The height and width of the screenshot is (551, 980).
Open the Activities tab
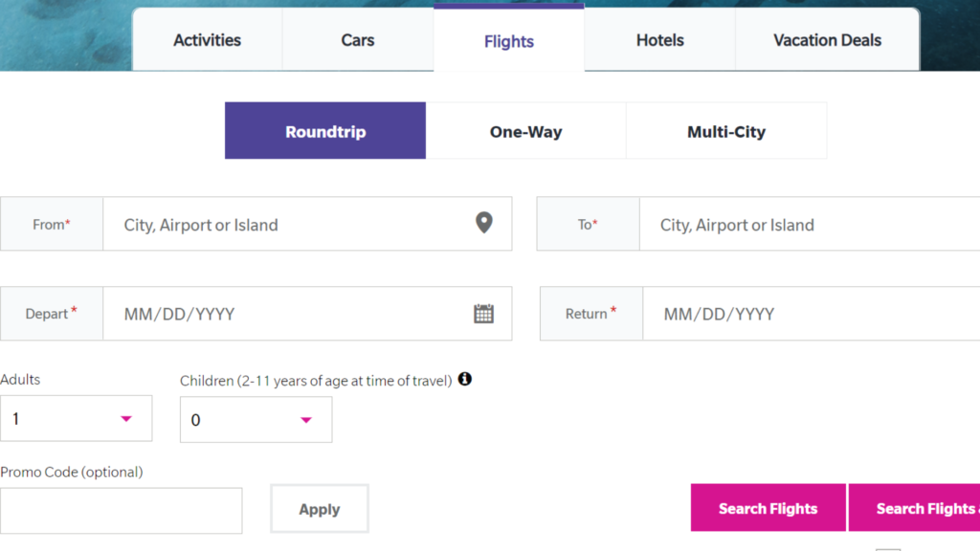coord(208,40)
